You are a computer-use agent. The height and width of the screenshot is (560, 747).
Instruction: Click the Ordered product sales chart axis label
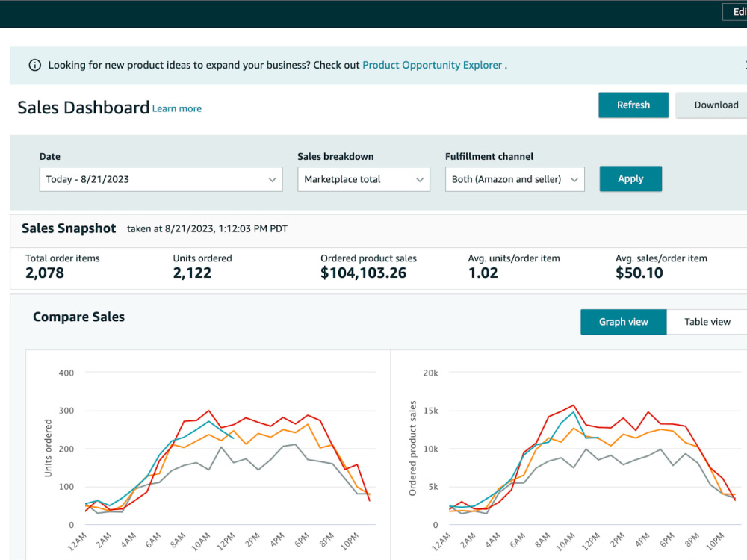click(412, 448)
